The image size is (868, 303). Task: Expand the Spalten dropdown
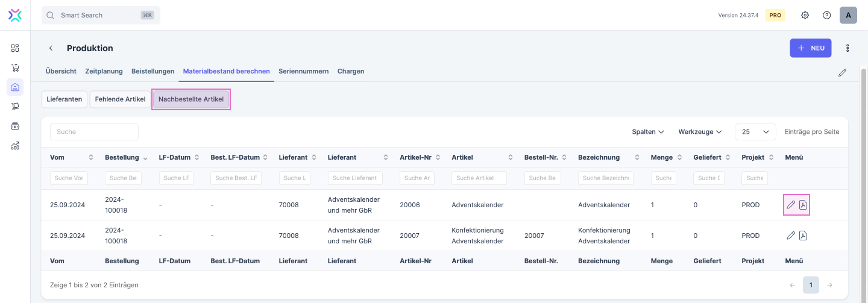(x=648, y=132)
